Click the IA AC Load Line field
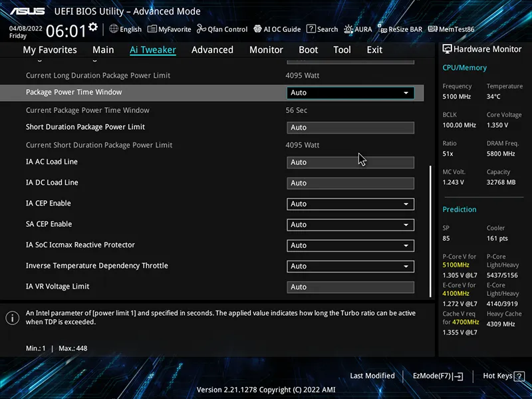The width and height of the screenshot is (532, 399). [x=350, y=162]
